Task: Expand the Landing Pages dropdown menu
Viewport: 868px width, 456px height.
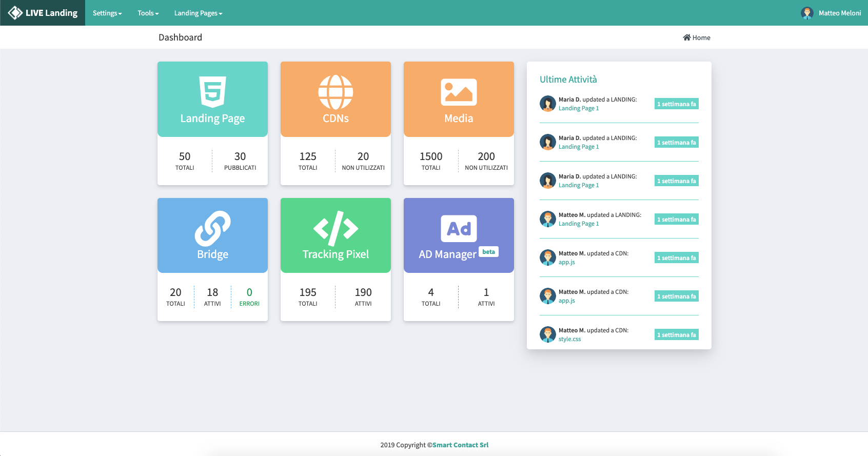Action: pyautogui.click(x=198, y=13)
